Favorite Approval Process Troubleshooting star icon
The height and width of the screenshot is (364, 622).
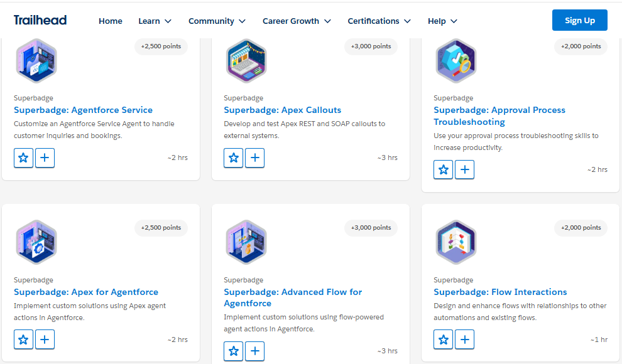(x=443, y=169)
